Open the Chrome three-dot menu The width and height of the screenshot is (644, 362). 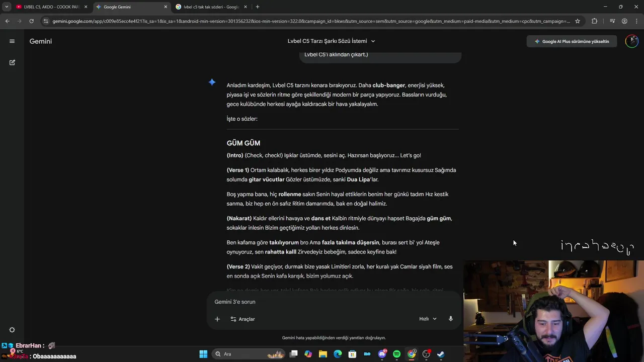[x=637, y=21]
